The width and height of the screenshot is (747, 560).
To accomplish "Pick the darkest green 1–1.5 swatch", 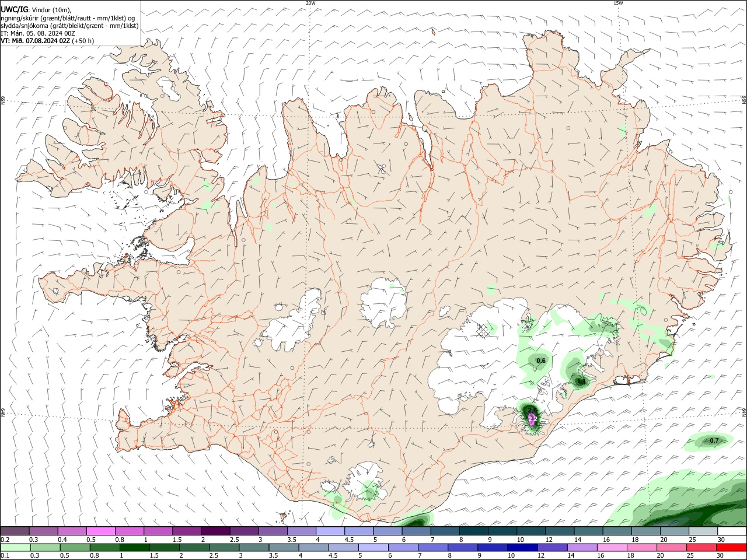I will (134, 547).
